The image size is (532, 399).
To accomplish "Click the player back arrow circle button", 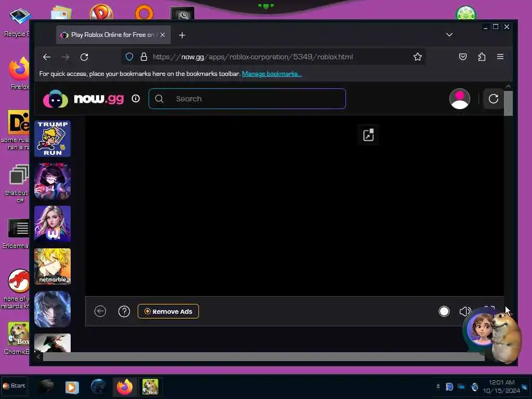I will coord(100,311).
